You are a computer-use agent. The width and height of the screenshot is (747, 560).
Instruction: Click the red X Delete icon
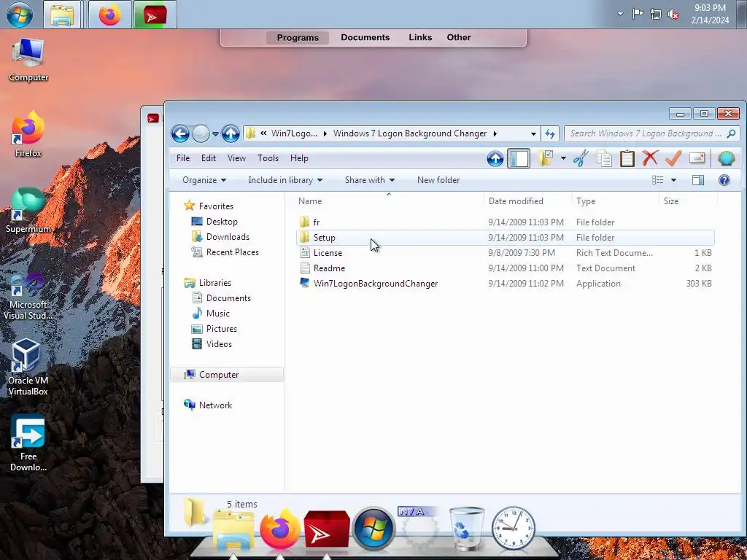650,158
